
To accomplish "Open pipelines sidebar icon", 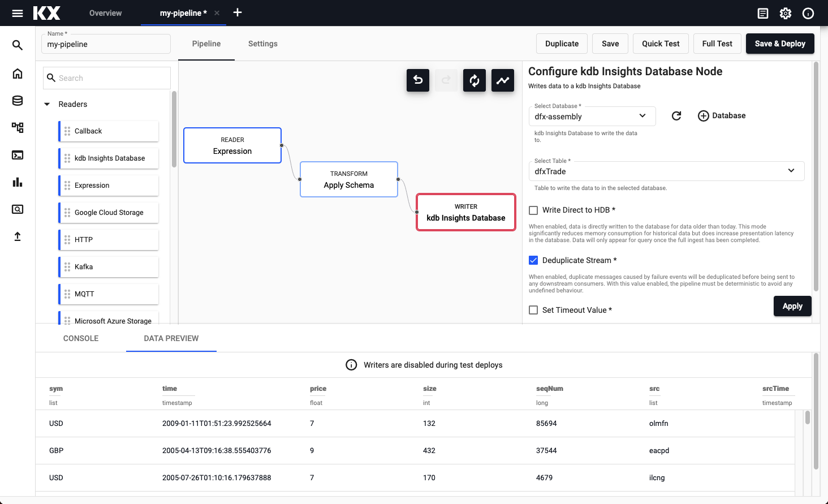I will click(18, 128).
